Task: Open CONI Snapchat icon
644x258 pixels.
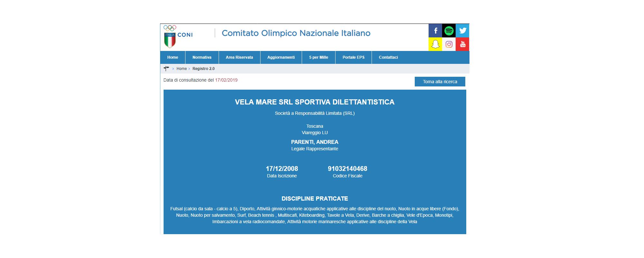Action: pyautogui.click(x=435, y=44)
